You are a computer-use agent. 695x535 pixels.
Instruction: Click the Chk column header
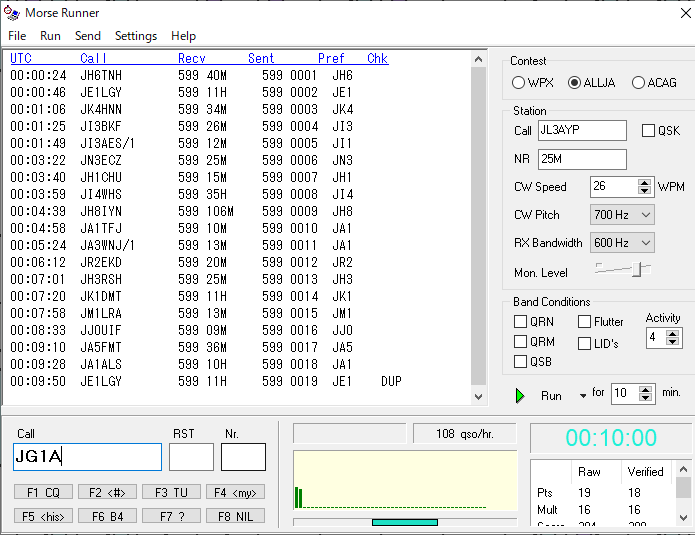tap(378, 58)
